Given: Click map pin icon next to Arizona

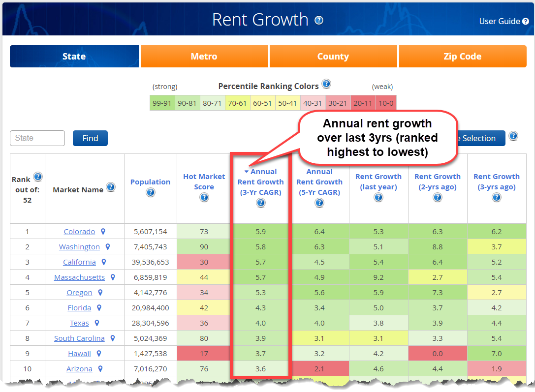Looking at the screenshot, I should click(100, 369).
